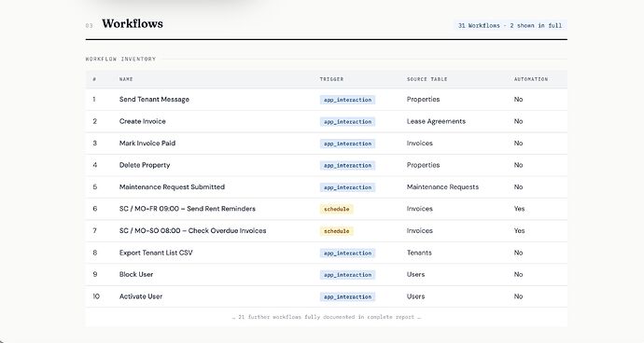Click the 'Tenants' source table cell
Image resolution: width=644 pixels, height=343 pixels.
[419, 253]
